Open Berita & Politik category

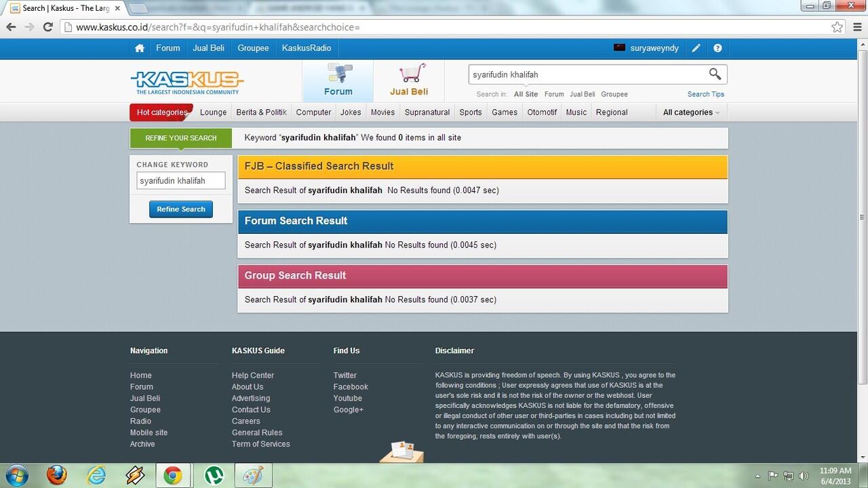(x=262, y=113)
